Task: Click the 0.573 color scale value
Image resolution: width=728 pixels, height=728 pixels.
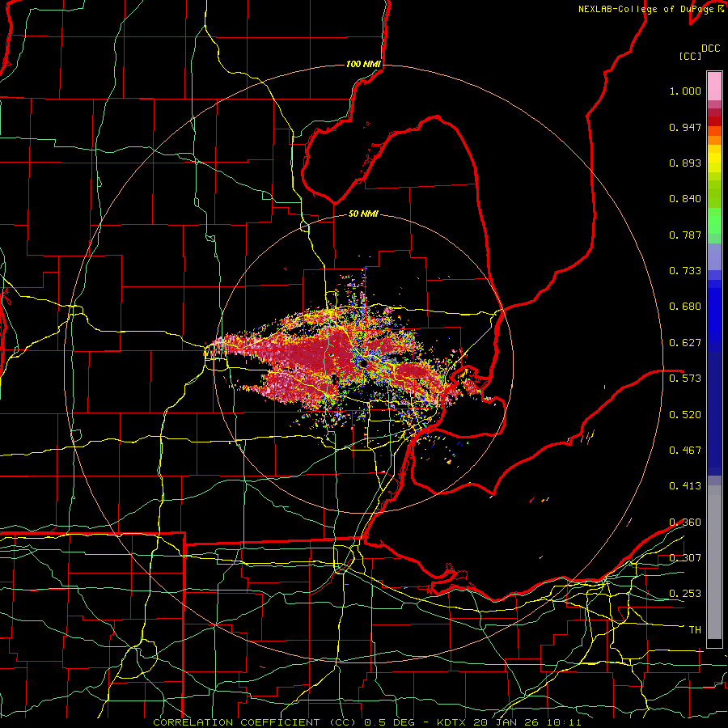Action: tap(685, 378)
